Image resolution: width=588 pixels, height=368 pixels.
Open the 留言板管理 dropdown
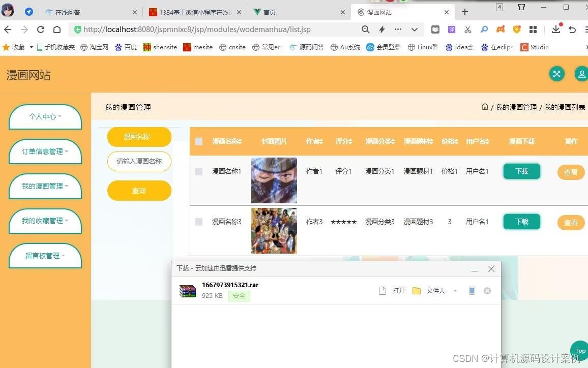(45, 256)
